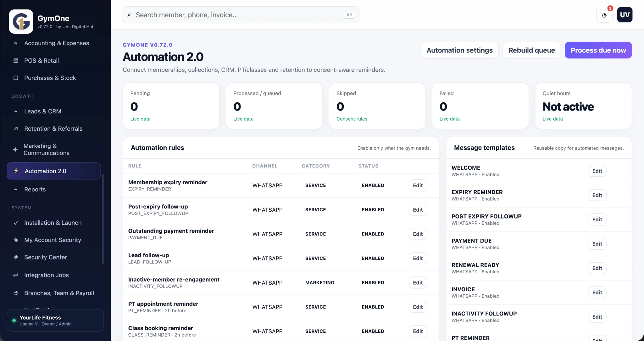Click the Integration Jobs arrows icon
The width and height of the screenshot is (644, 341).
(16, 275)
